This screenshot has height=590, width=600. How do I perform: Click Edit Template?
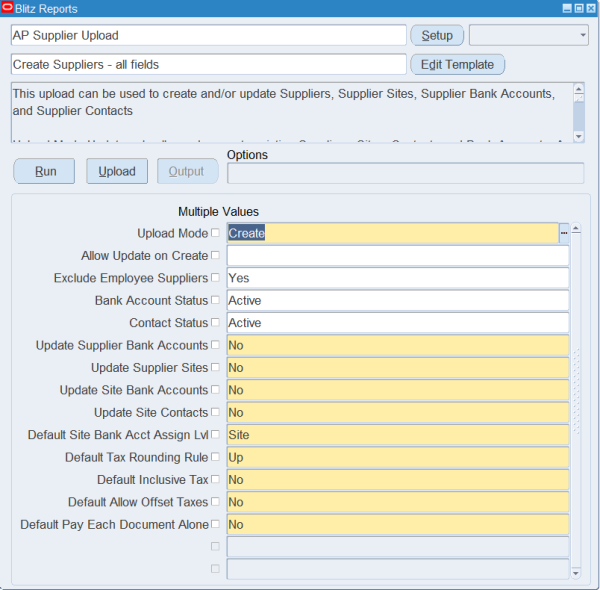click(x=457, y=64)
